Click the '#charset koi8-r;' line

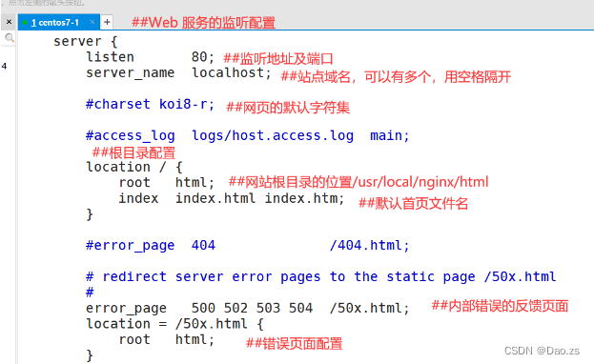[x=150, y=104]
